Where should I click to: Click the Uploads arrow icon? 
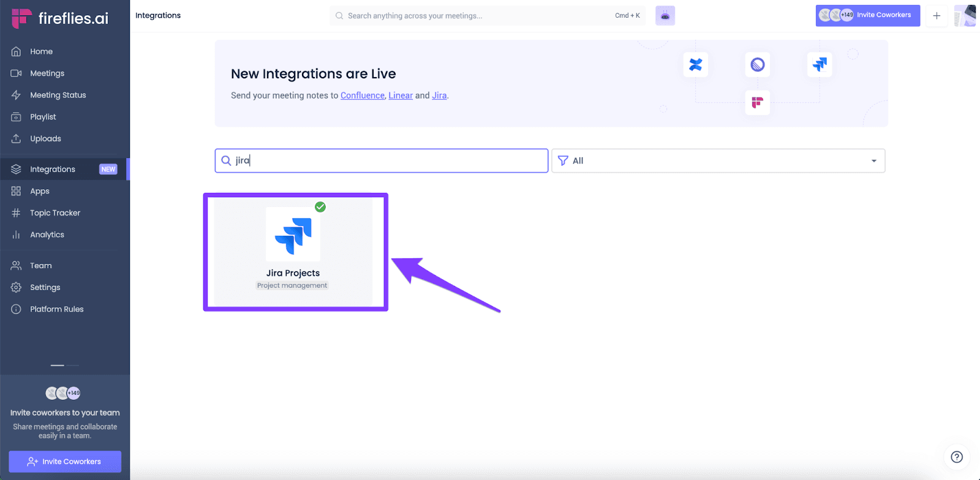click(17, 138)
